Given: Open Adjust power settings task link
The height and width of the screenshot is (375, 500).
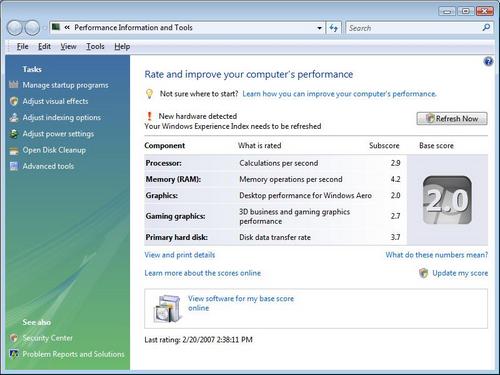Looking at the screenshot, I should point(58,134).
